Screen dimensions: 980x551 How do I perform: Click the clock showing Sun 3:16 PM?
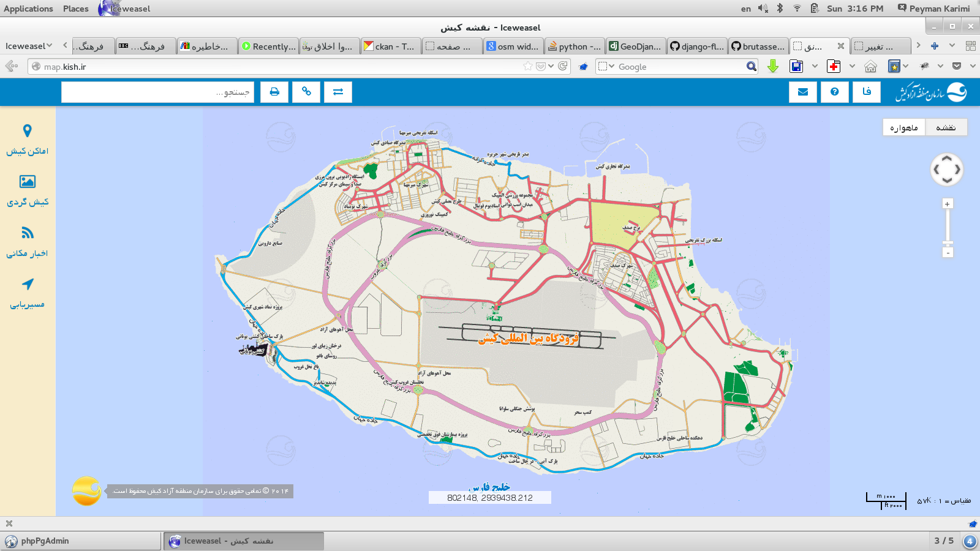click(x=855, y=9)
